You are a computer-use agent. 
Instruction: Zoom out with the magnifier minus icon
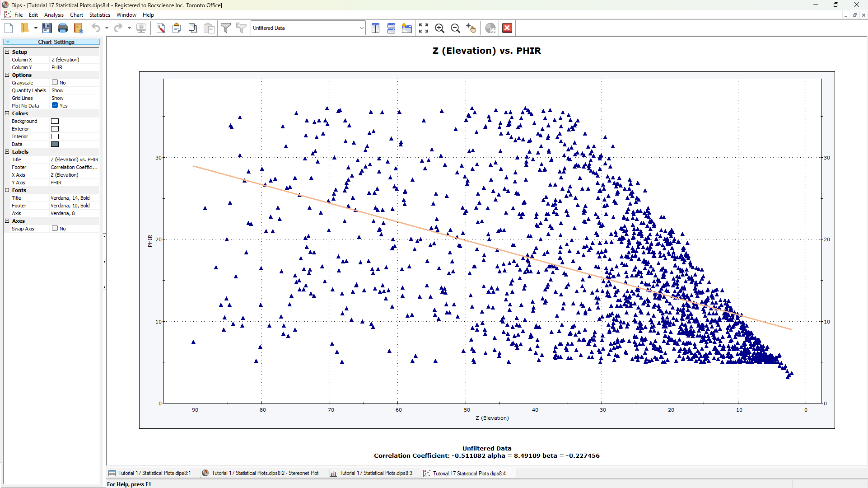coord(456,28)
